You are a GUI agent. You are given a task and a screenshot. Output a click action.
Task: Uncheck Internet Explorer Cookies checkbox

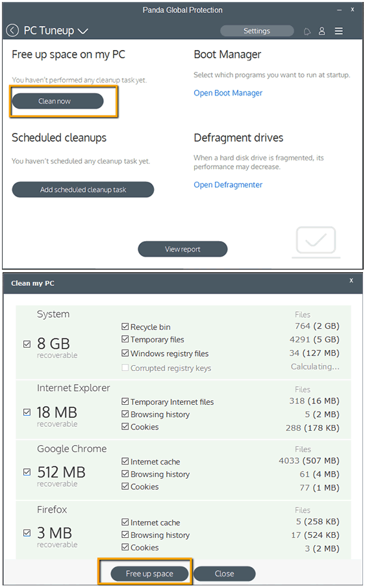point(125,426)
